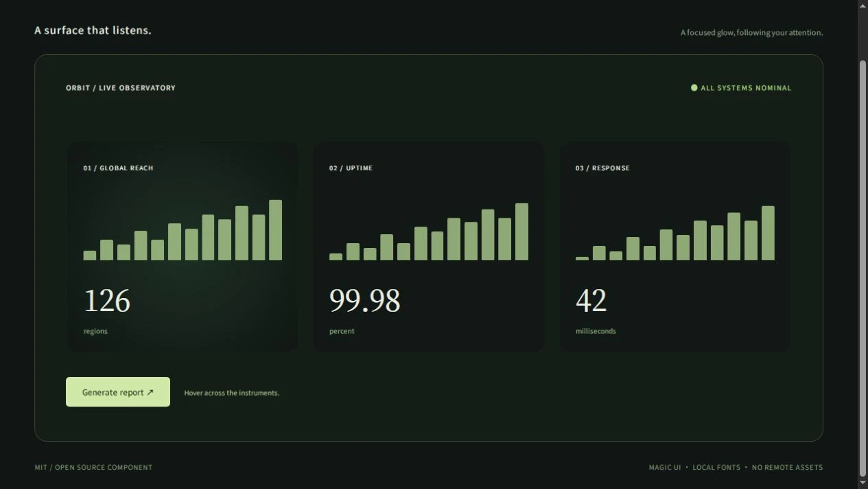This screenshot has width=868, height=489.
Task: Click the "MAGIC UI" footer text
Action: 665,468
